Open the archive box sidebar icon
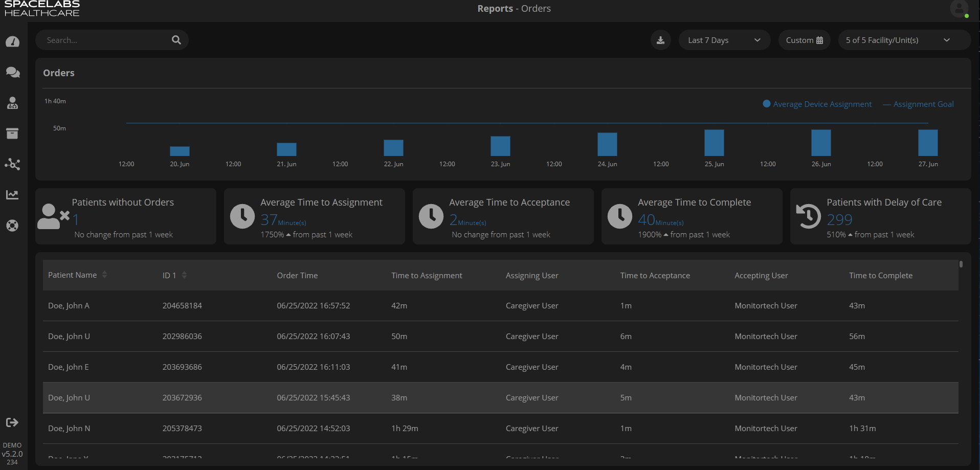 pos(12,133)
